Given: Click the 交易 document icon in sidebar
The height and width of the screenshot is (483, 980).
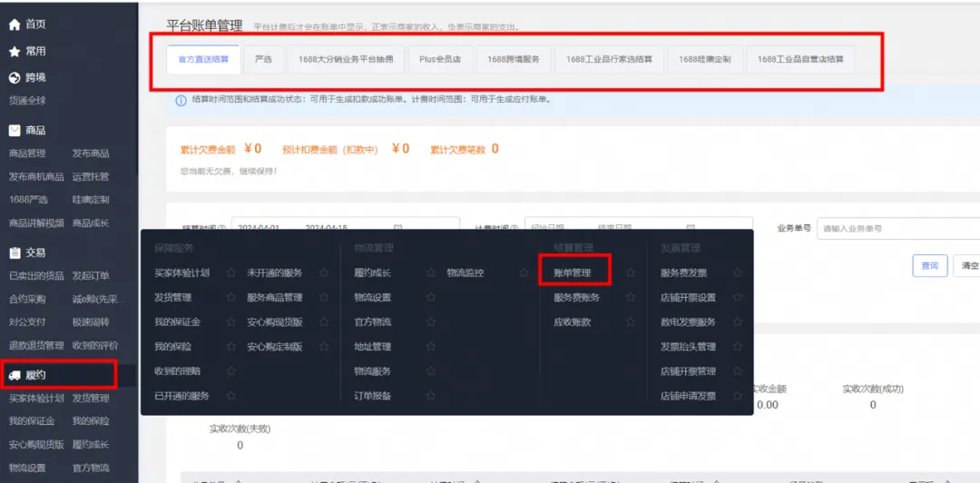Looking at the screenshot, I should (14, 253).
